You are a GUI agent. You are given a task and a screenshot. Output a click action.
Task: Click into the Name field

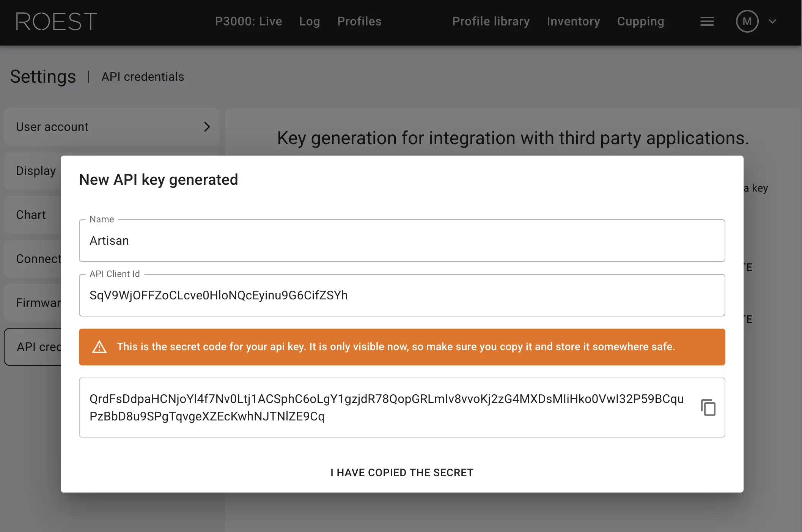(x=401, y=241)
